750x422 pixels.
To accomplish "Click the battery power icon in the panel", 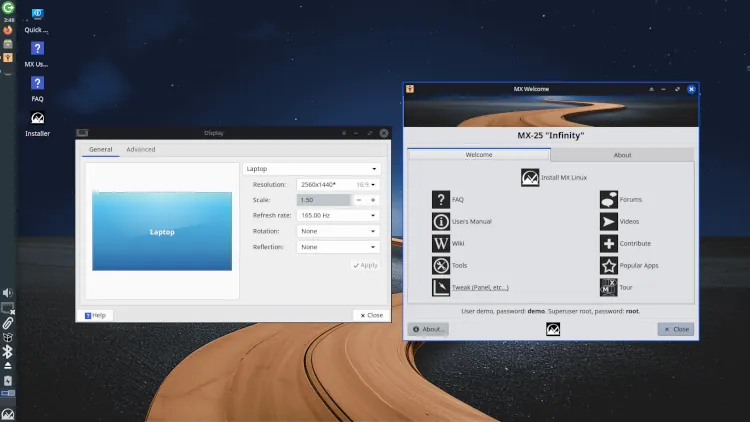I will 8,381.
